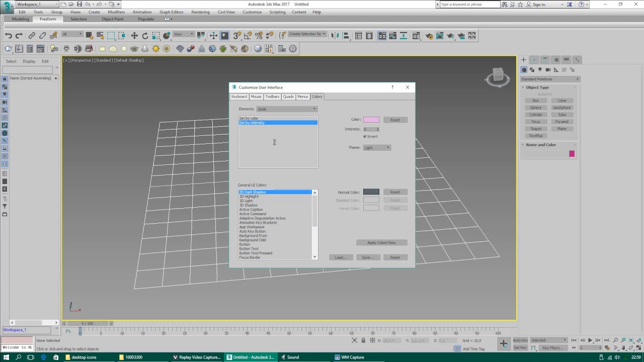This screenshot has height=362, width=644.
Task: Click the sun light icon in ribbon
Action: point(156,49)
